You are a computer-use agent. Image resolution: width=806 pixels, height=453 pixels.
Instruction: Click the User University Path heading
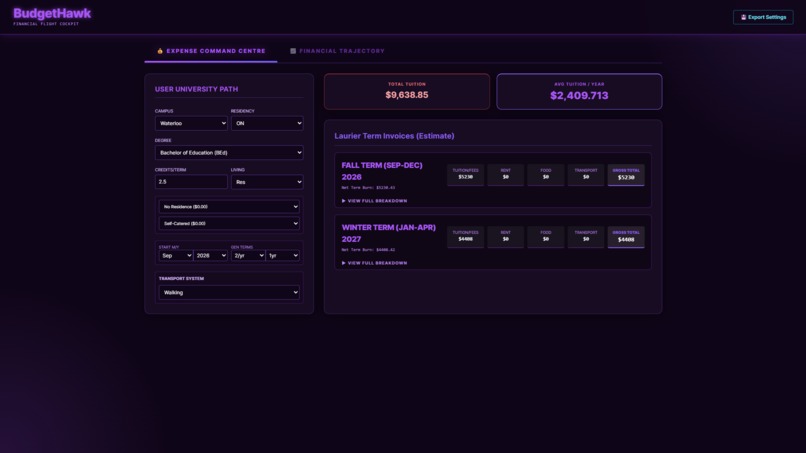click(x=196, y=89)
